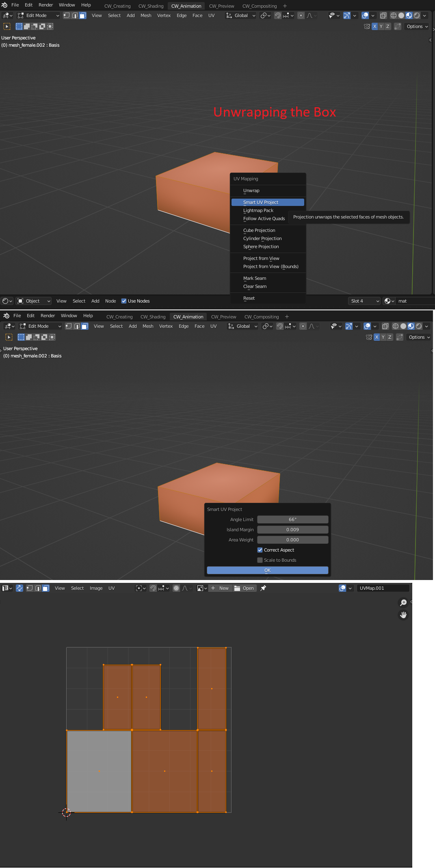Click the add workspace plus icon in top window
This screenshot has height=868, width=435.
[x=285, y=6]
